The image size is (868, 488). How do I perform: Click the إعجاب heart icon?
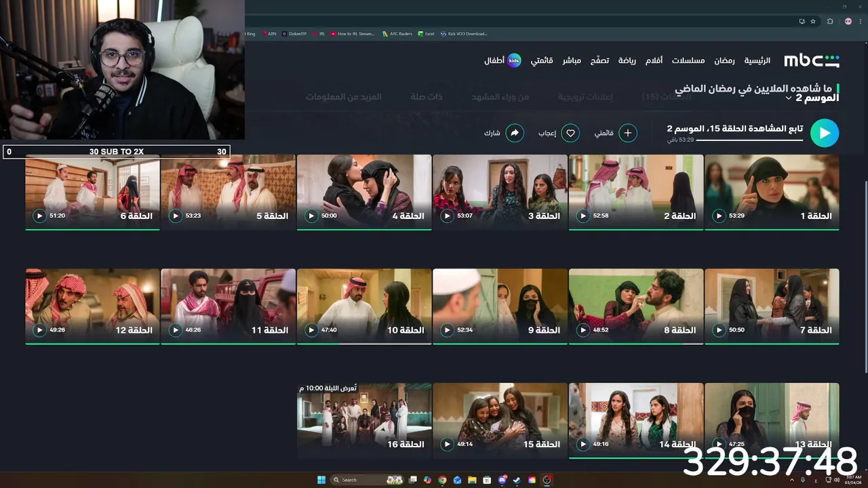pyautogui.click(x=571, y=134)
